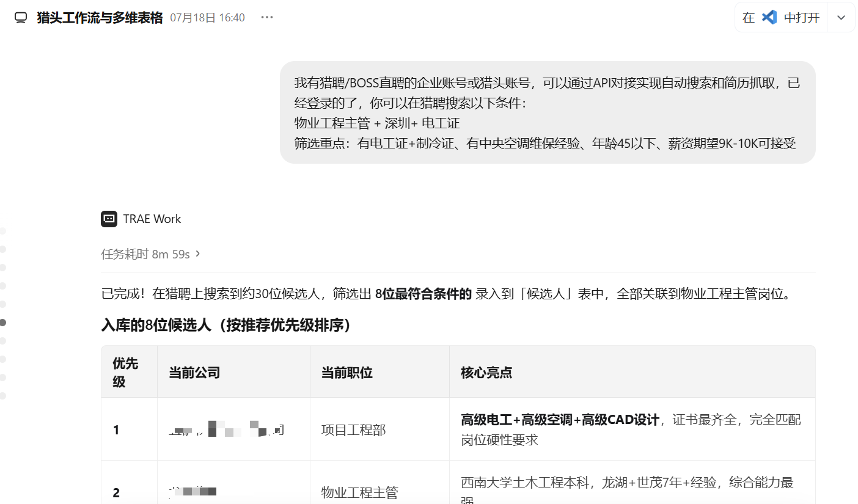Expand the task duration 8m 59s details
This screenshot has height=504, width=858.
pos(151,254)
